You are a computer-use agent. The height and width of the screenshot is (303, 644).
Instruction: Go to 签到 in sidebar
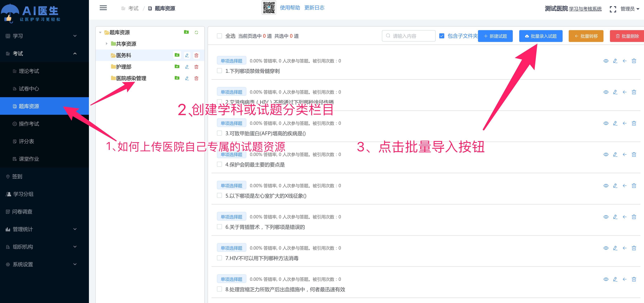pyautogui.click(x=44, y=176)
